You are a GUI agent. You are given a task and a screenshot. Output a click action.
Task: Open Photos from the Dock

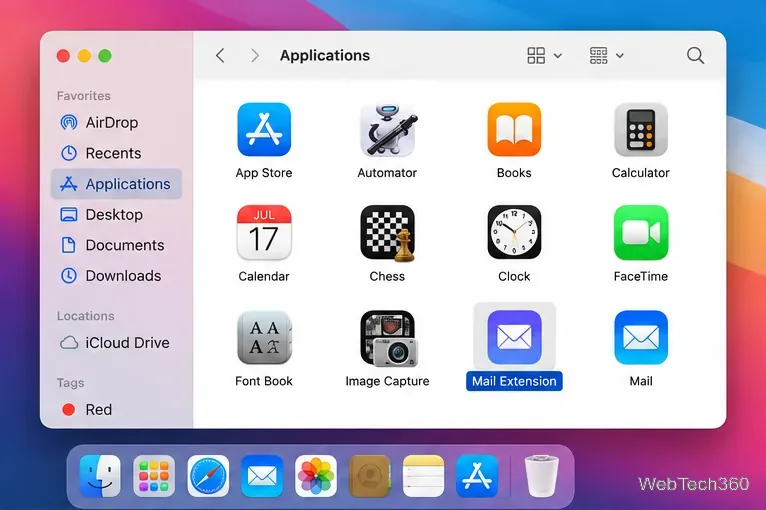(316, 476)
